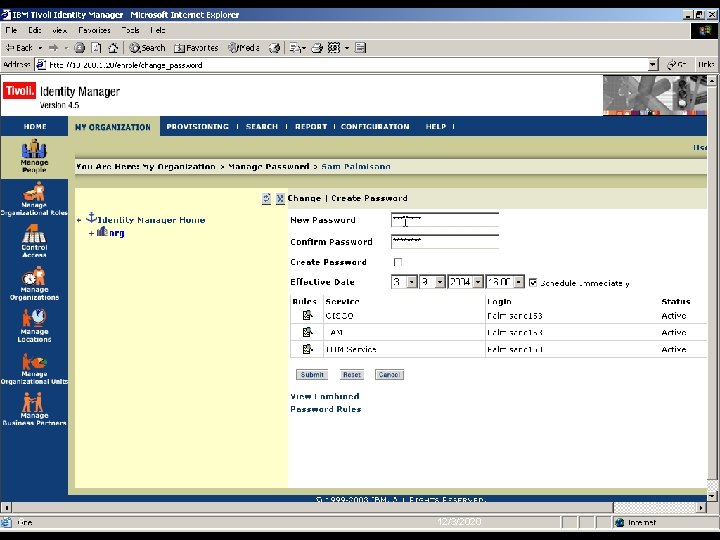Screen dimensions: 720x540
Task: View password rules icon for ITIM Service
Action: tap(307, 349)
